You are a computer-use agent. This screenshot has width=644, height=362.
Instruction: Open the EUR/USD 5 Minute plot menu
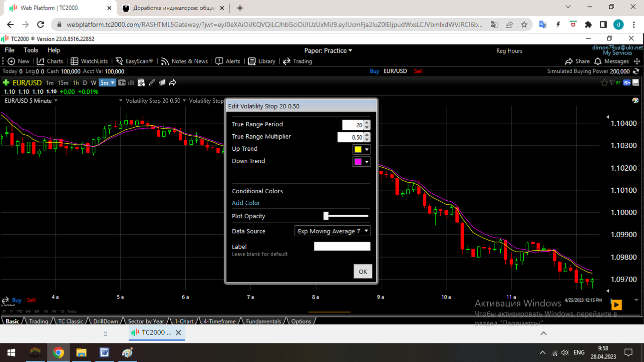(x=31, y=100)
